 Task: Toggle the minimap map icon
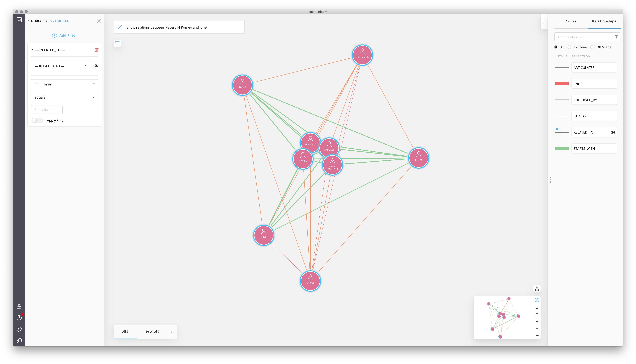(x=537, y=300)
